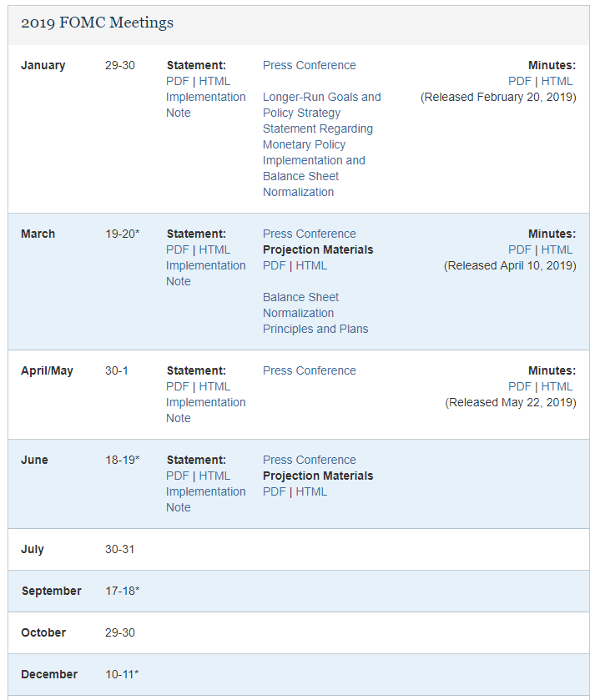Image resolution: width=595 pixels, height=700 pixels.
Task: Open April/May Press Conference link
Action: (x=309, y=370)
